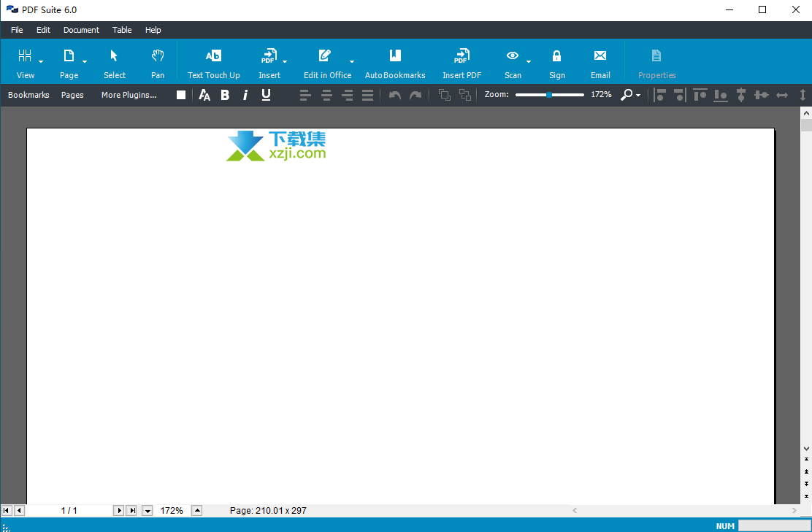The height and width of the screenshot is (532, 812).
Task: Click the send to back icon
Action: 465,95
